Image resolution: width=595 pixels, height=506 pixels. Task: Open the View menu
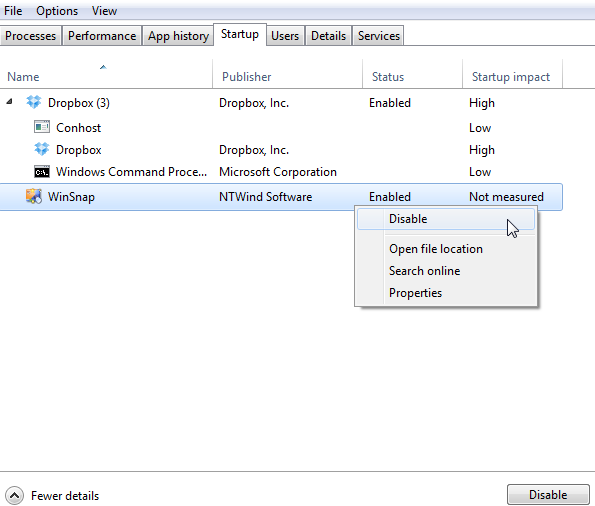click(104, 11)
